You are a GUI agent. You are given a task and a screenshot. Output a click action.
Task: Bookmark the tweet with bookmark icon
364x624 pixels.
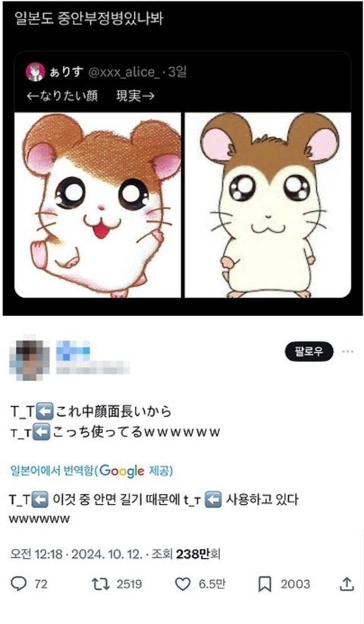point(265,584)
